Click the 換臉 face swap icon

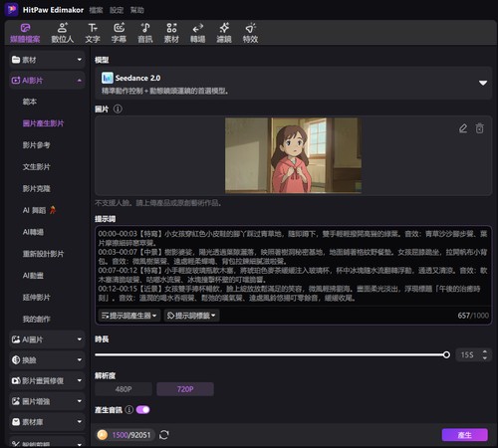[x=16, y=360]
